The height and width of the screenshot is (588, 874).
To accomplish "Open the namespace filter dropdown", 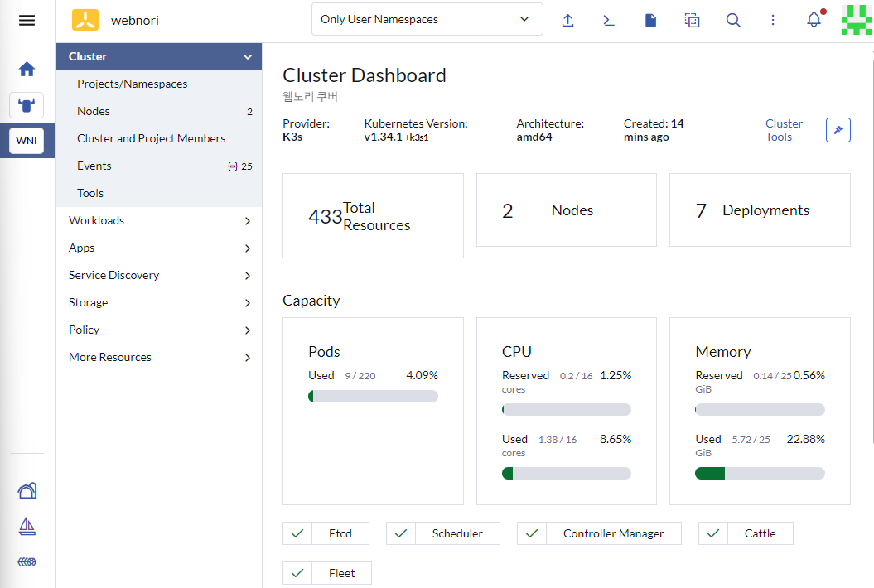I will (427, 19).
